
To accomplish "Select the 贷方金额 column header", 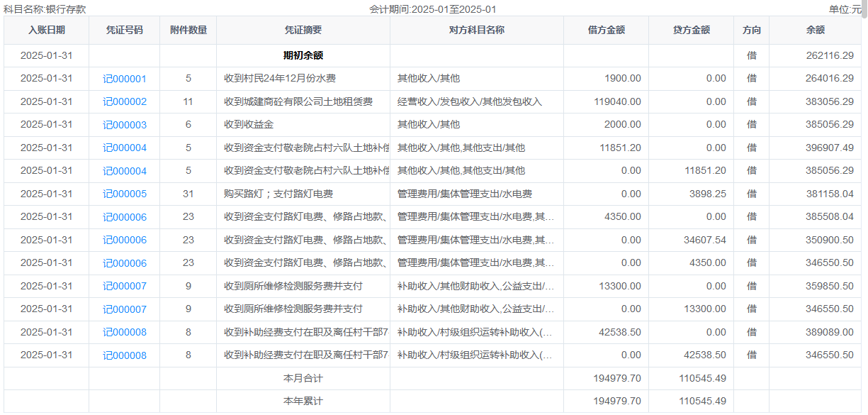I will pos(691,30).
